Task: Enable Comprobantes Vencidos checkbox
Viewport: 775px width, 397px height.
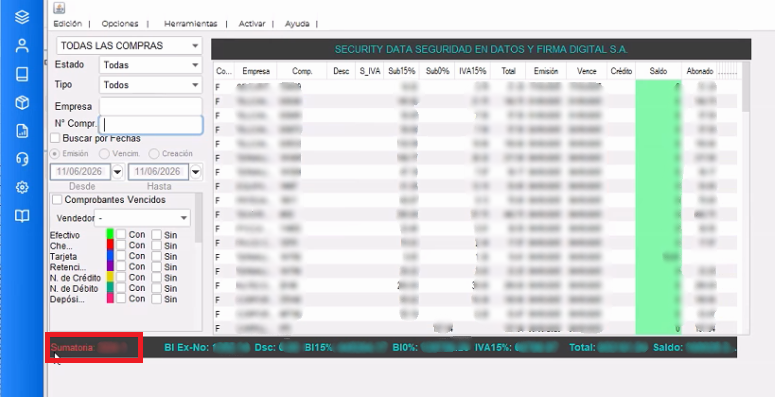Action: coord(57,200)
